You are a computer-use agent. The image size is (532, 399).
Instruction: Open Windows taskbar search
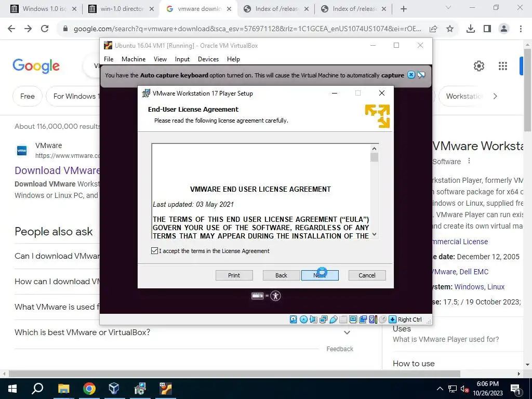click(x=37, y=389)
